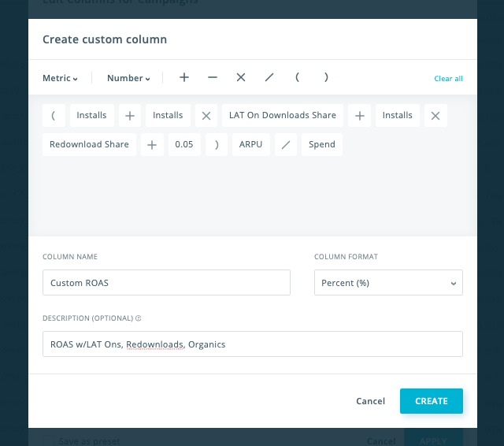504x446 pixels.
Task: Open the Column Format dropdown set to Percent (%)
Action: [388, 283]
